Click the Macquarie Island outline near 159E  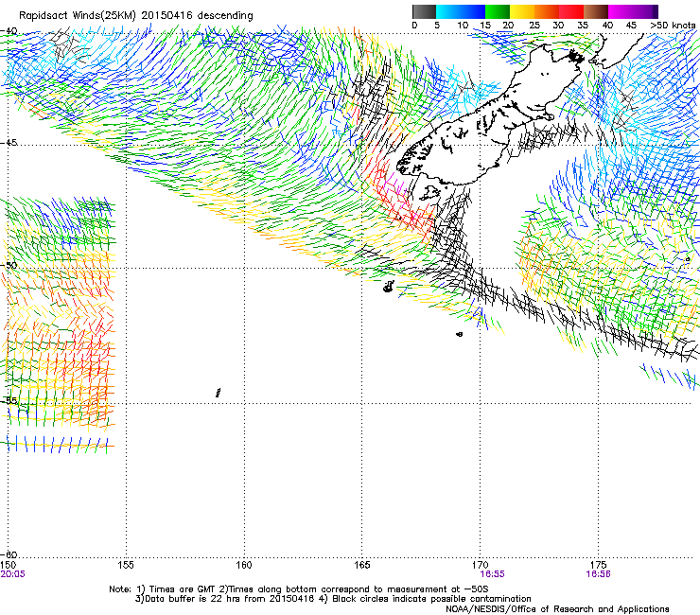point(218,393)
